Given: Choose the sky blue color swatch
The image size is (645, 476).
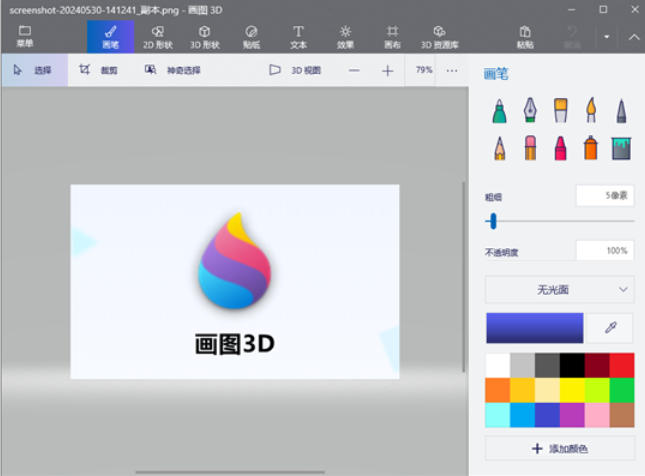Looking at the screenshot, I should click(x=522, y=415).
